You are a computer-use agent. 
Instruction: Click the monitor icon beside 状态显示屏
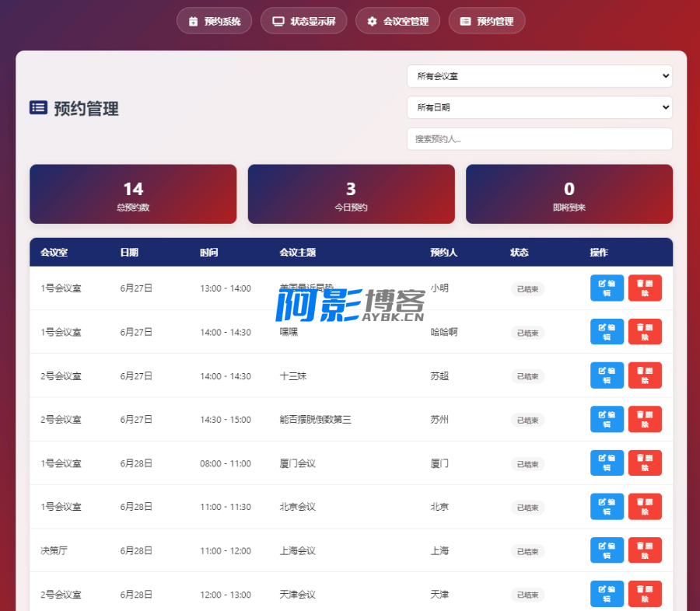pos(278,22)
